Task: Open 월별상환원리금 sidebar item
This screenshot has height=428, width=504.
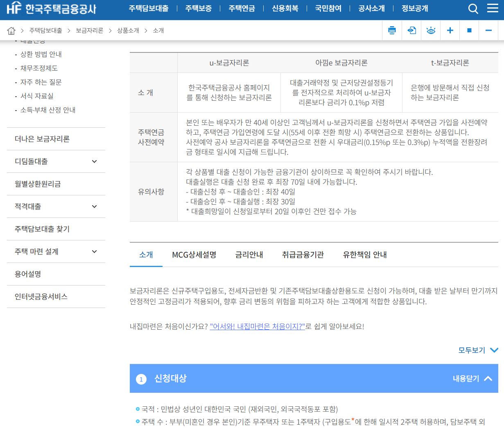Action: [56, 184]
